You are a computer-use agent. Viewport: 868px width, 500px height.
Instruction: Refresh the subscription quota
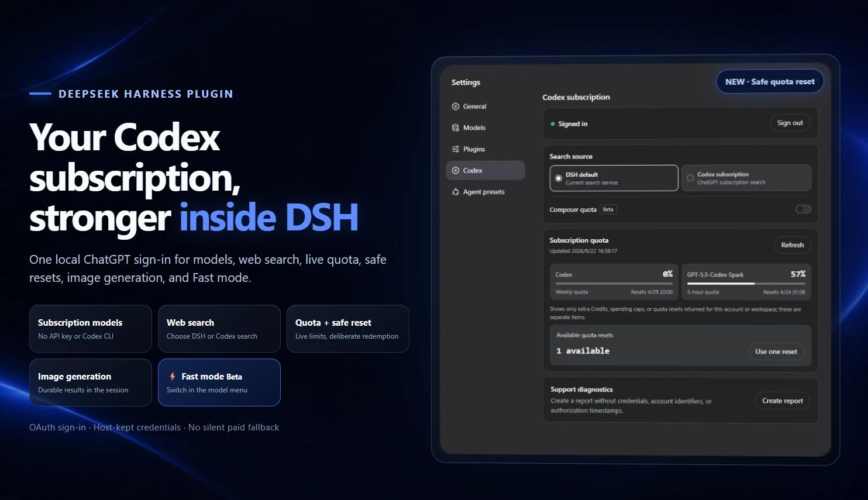click(792, 245)
